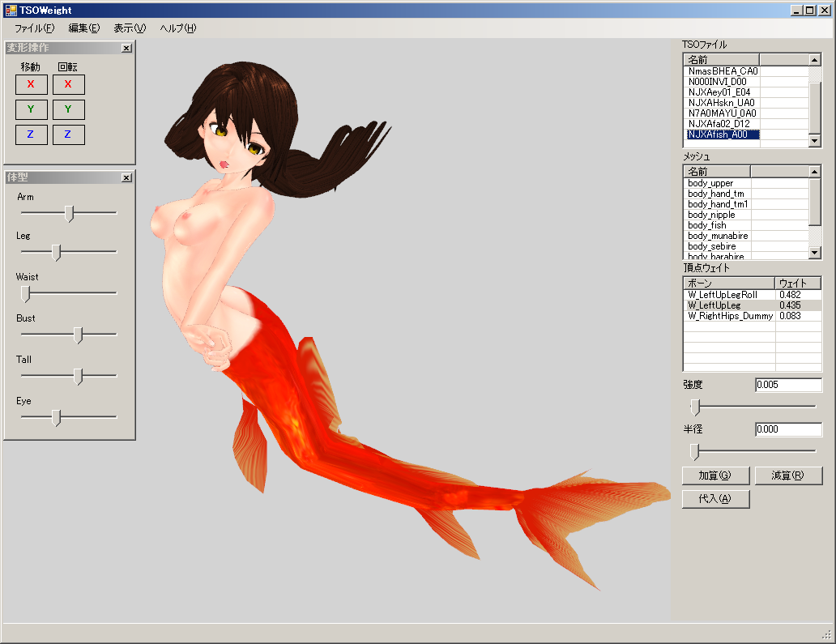This screenshot has height=644, width=836.
Task: Click the Waist slider thumb
Action: click(25, 293)
